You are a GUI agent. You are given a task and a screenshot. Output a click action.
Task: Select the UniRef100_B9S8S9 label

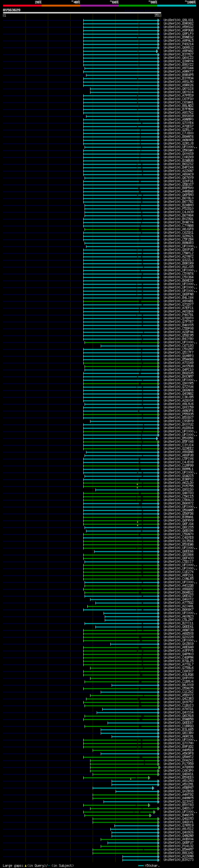(x=178, y=116)
